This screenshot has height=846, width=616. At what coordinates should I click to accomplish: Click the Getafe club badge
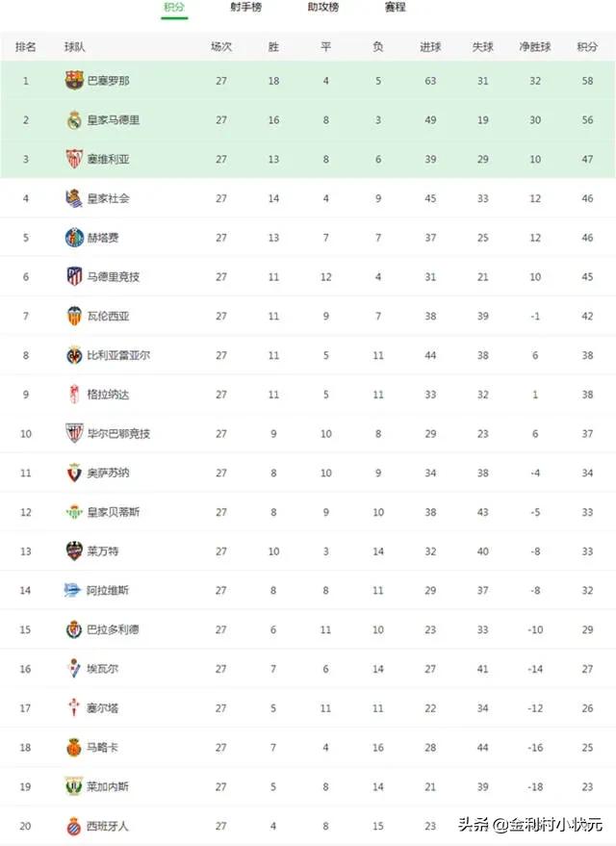(x=74, y=238)
